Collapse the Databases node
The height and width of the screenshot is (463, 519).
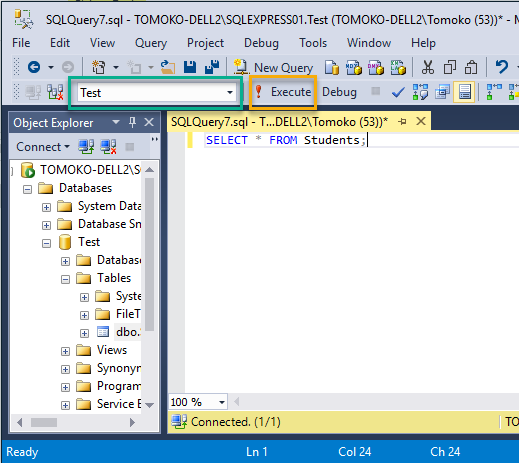click(28, 190)
